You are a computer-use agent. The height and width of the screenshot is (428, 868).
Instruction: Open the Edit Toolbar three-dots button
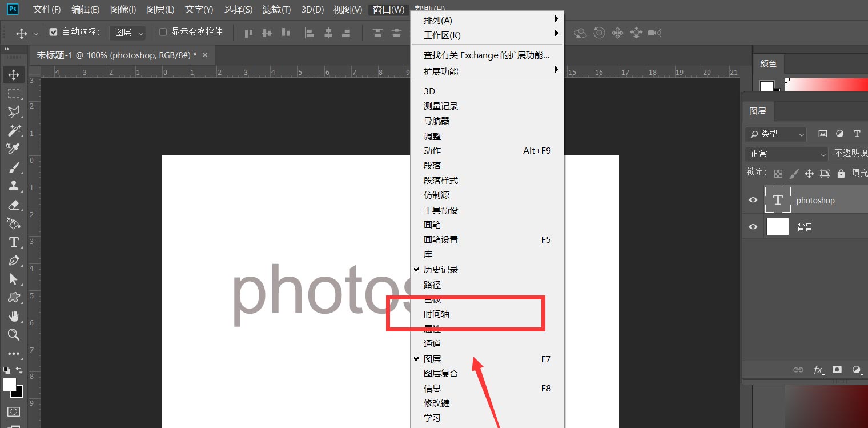point(14,354)
